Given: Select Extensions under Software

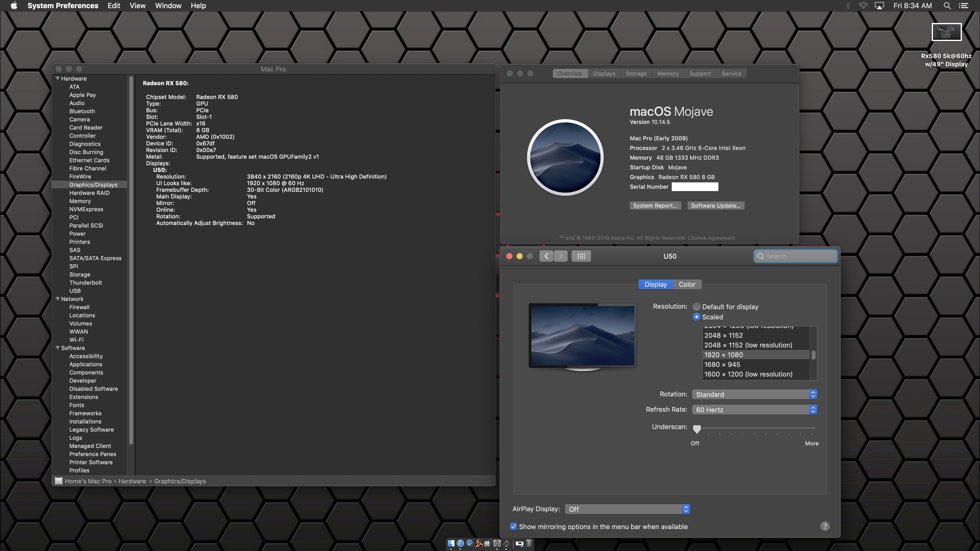Looking at the screenshot, I should coord(84,397).
